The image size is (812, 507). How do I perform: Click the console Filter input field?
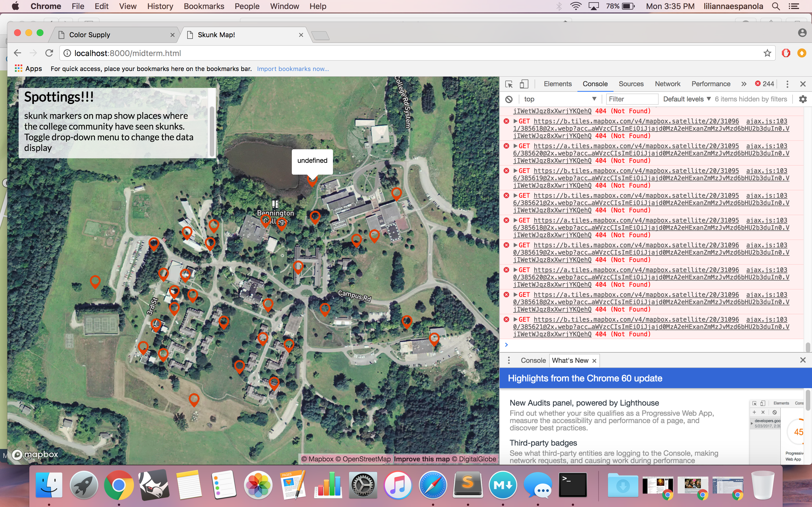coord(632,99)
